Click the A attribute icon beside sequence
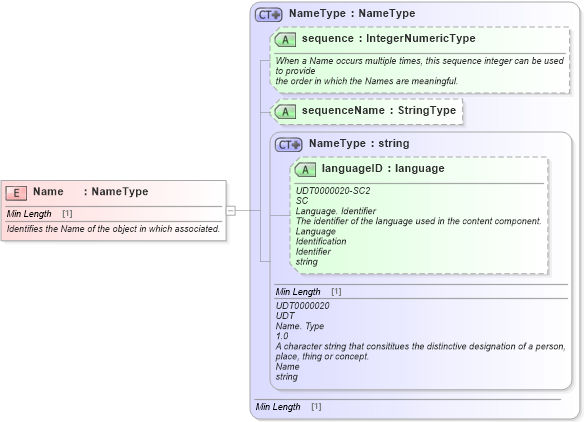Image resolution: width=584 pixels, height=422 pixels. click(285, 39)
